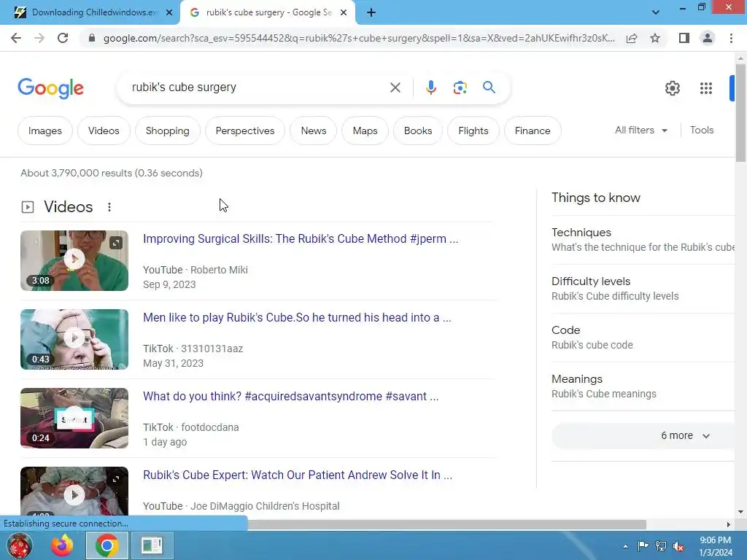Filter results by Books

coord(418,131)
